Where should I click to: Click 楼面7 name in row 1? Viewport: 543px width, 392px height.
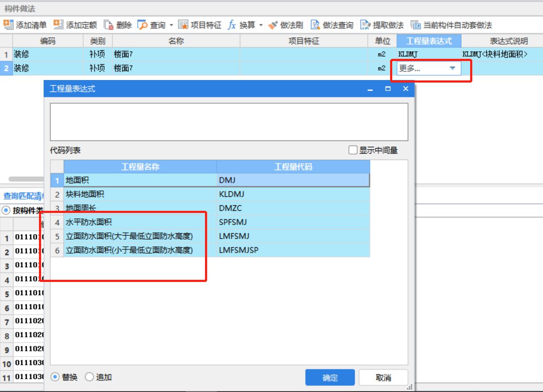(x=176, y=54)
